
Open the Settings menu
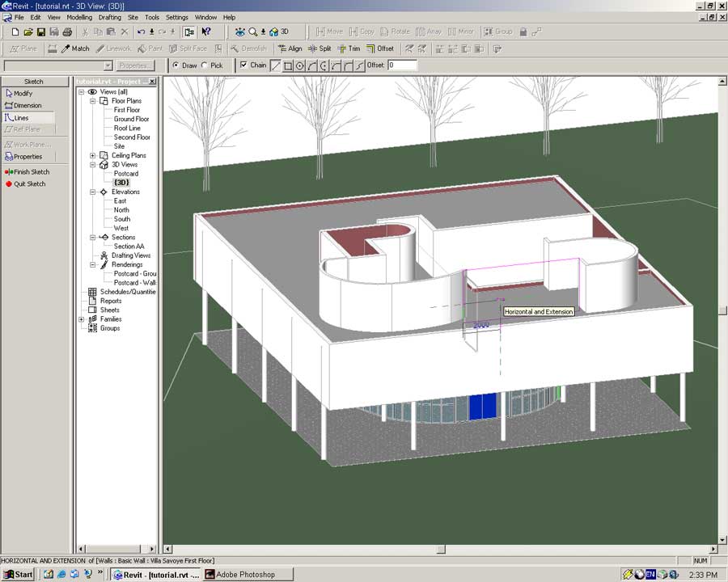click(x=177, y=17)
